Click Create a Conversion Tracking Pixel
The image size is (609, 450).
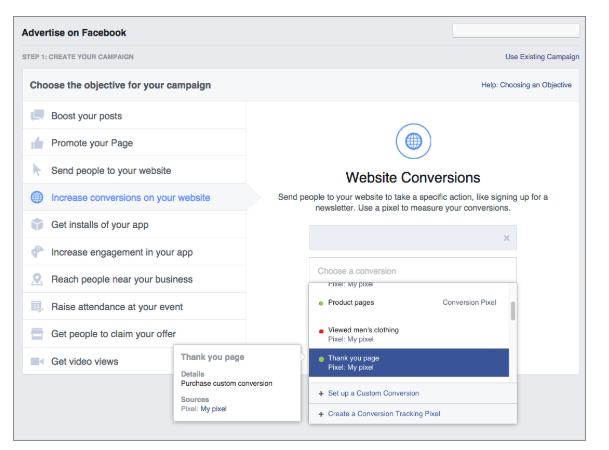[384, 414]
